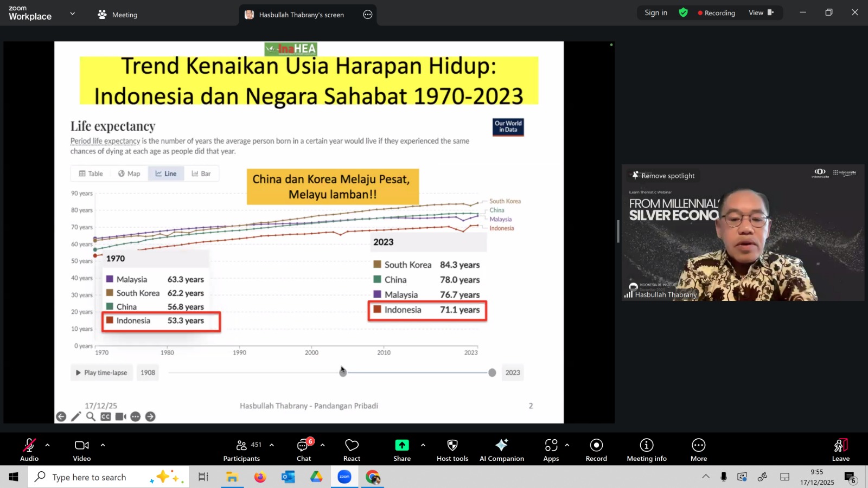Open the Chat panel

tap(303, 450)
